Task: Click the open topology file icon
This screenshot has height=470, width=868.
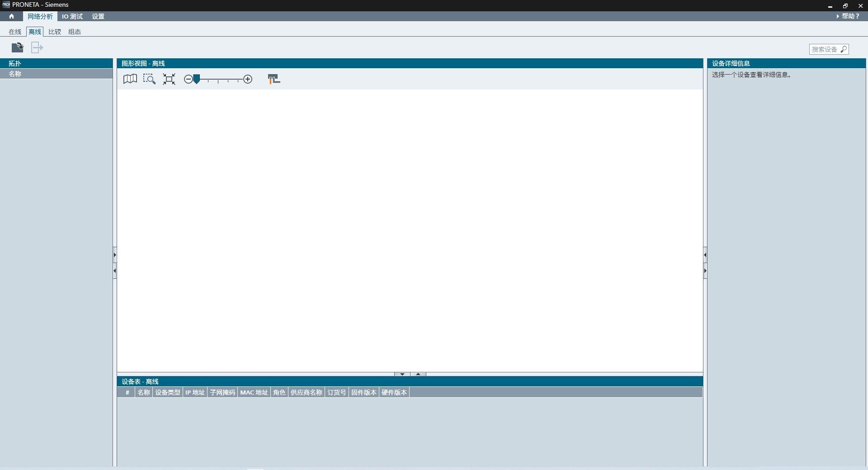Action: 18,47
